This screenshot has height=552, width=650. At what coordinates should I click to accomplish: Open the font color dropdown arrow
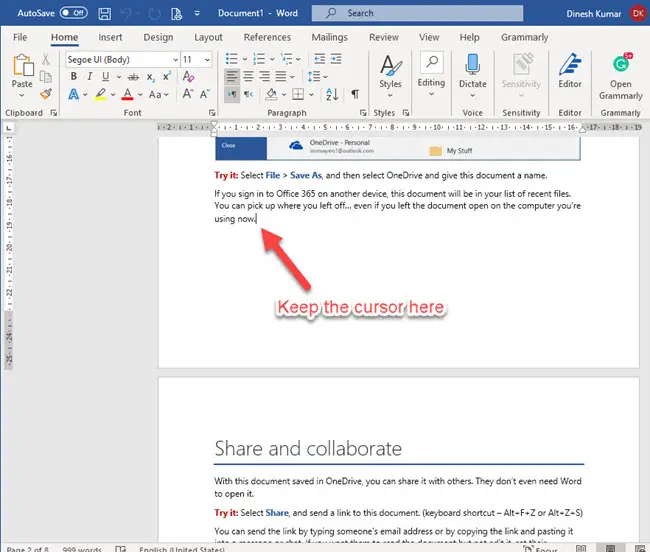pyautogui.click(x=140, y=94)
